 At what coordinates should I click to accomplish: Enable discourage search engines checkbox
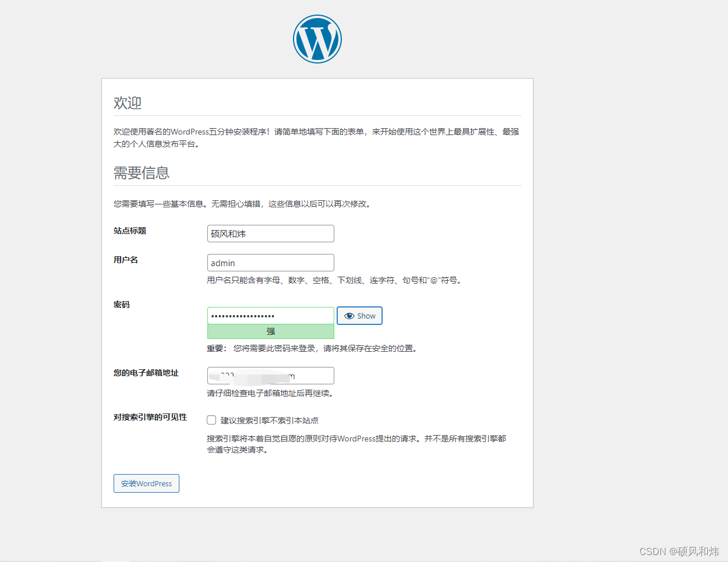pos(211,420)
